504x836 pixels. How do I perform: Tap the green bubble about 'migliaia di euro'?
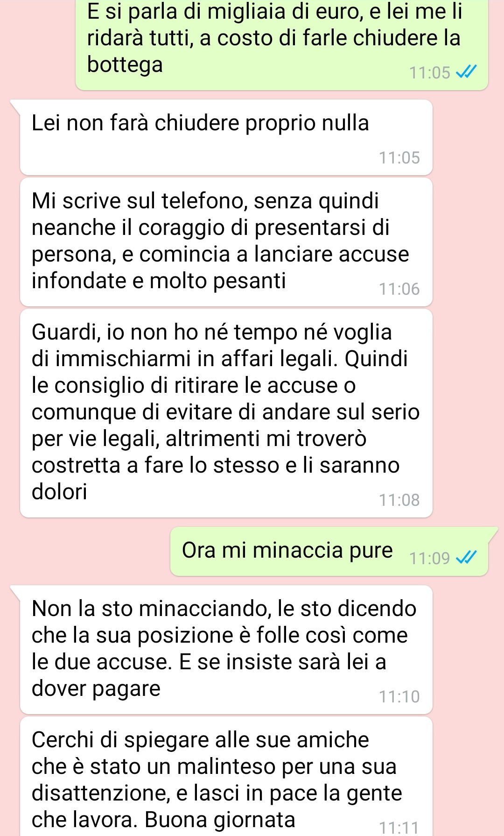282,44
